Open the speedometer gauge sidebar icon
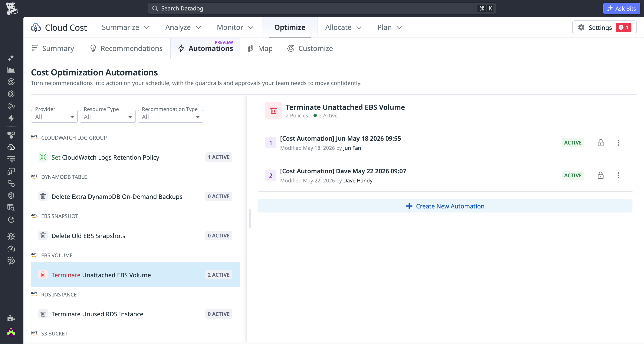Viewport: 644px width, 344px height. click(11, 249)
